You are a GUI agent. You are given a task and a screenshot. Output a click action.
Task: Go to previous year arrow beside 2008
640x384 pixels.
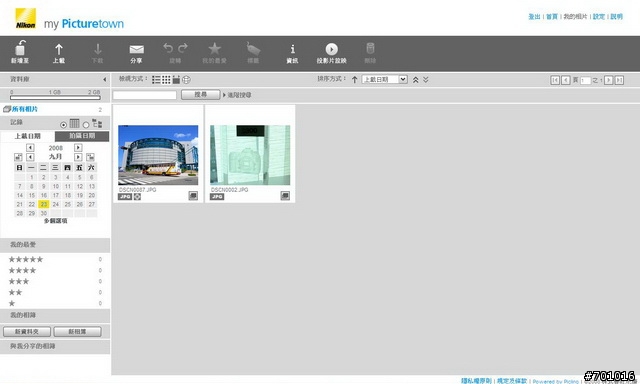pos(30,148)
